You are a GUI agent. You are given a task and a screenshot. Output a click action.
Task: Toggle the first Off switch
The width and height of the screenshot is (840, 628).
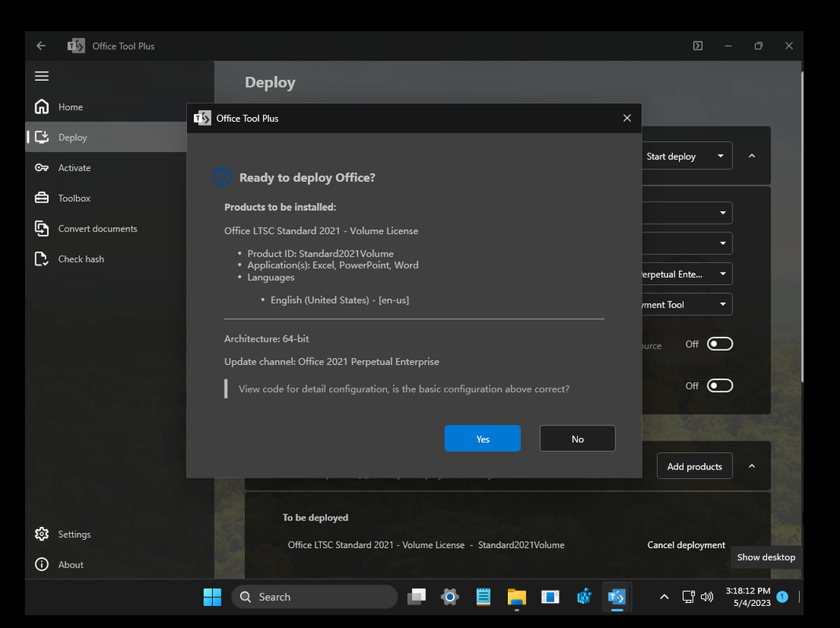[x=719, y=344]
